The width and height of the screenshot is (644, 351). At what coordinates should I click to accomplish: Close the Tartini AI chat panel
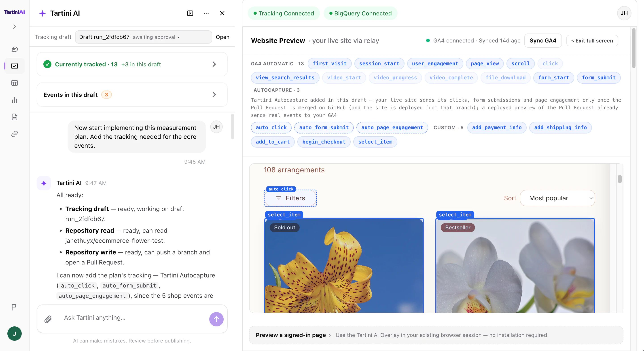[222, 13]
